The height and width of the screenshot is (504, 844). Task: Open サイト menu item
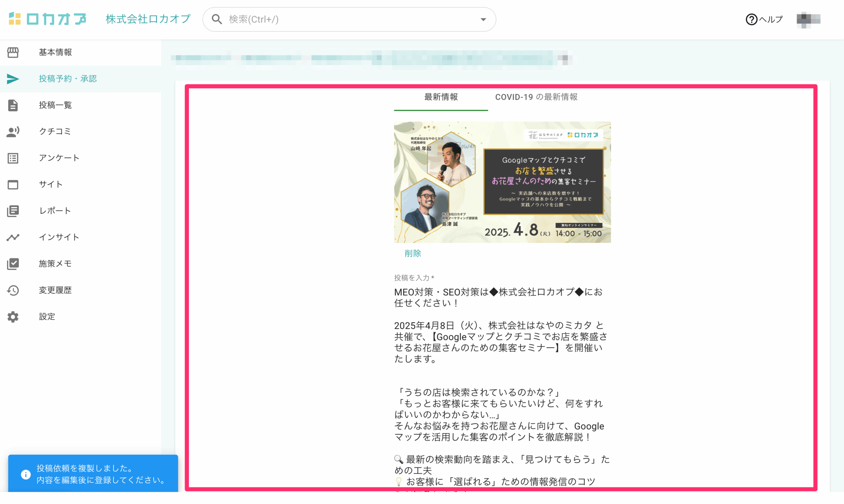(x=80, y=185)
